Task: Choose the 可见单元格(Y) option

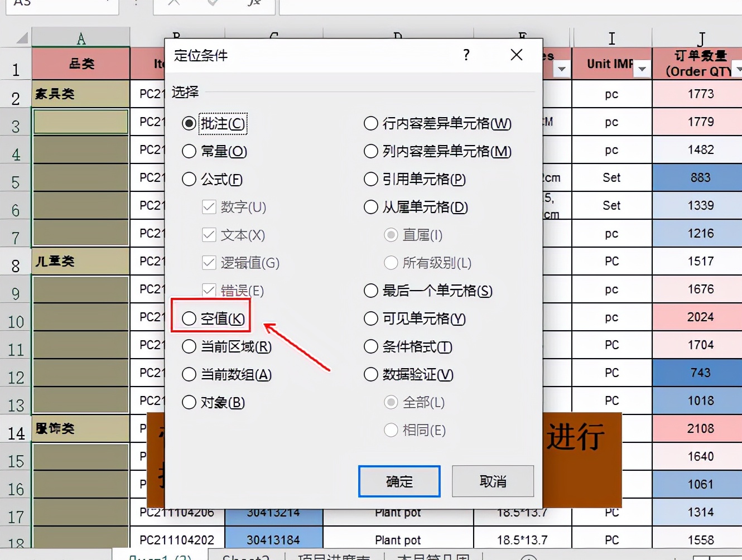Action: pos(370,318)
